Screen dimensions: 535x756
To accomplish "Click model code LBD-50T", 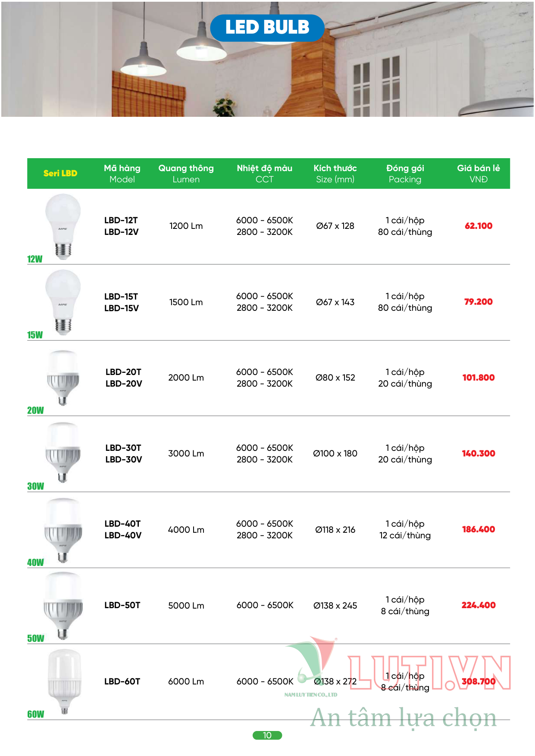I will 122,605.
